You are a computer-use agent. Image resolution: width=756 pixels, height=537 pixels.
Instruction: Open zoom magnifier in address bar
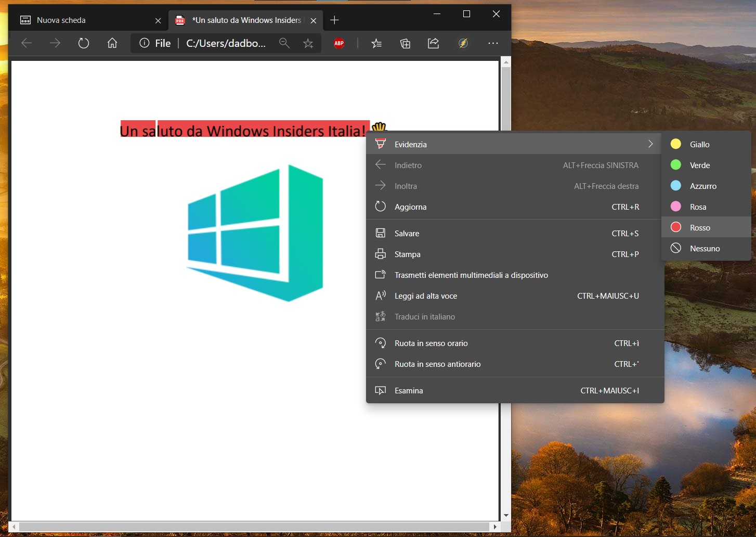(284, 43)
